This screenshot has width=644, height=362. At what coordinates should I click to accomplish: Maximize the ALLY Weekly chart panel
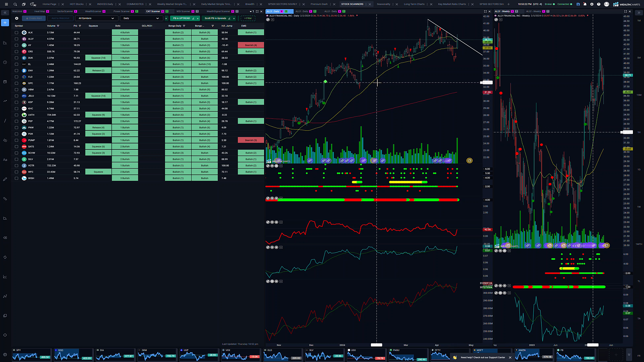[626, 11]
